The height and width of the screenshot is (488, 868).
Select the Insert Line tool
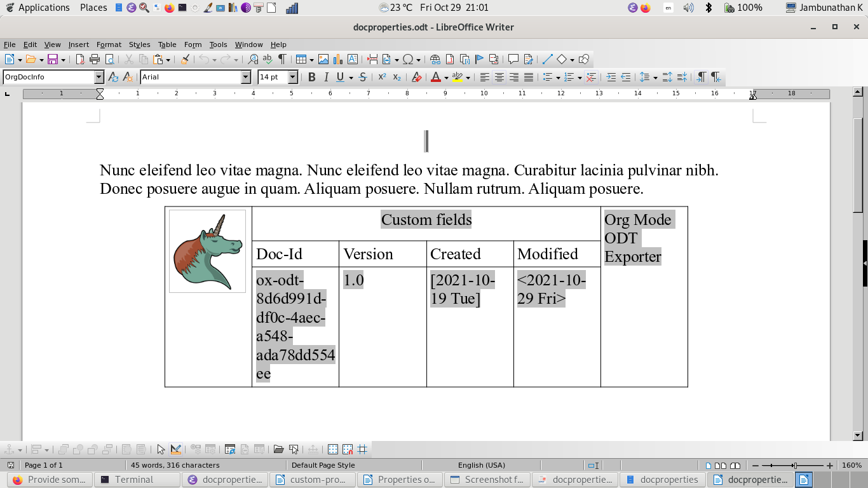pos(547,59)
